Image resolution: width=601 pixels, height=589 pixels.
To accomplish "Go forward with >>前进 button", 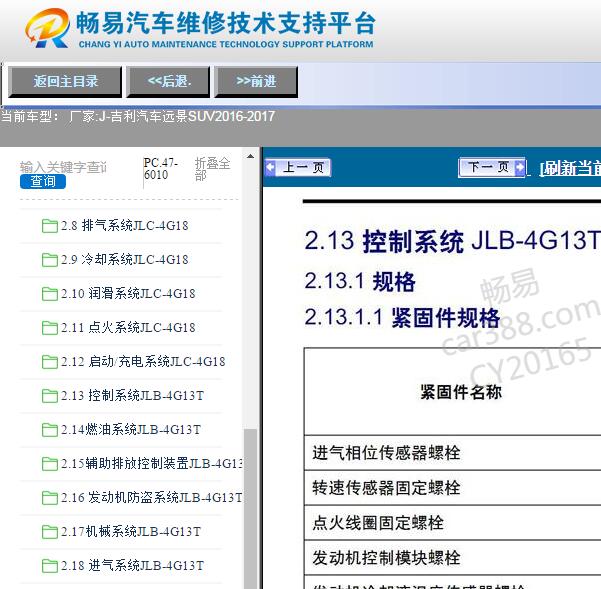I will tap(256, 82).
